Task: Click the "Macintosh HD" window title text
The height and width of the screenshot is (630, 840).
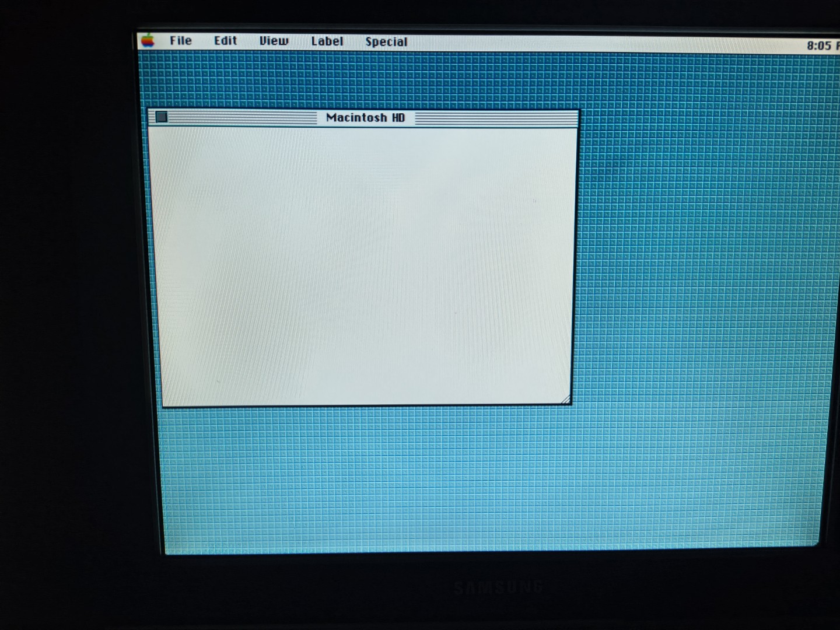Action: pos(365,118)
